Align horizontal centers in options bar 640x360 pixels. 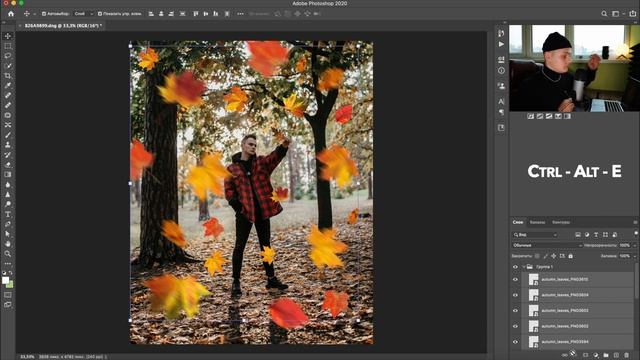click(x=161, y=14)
